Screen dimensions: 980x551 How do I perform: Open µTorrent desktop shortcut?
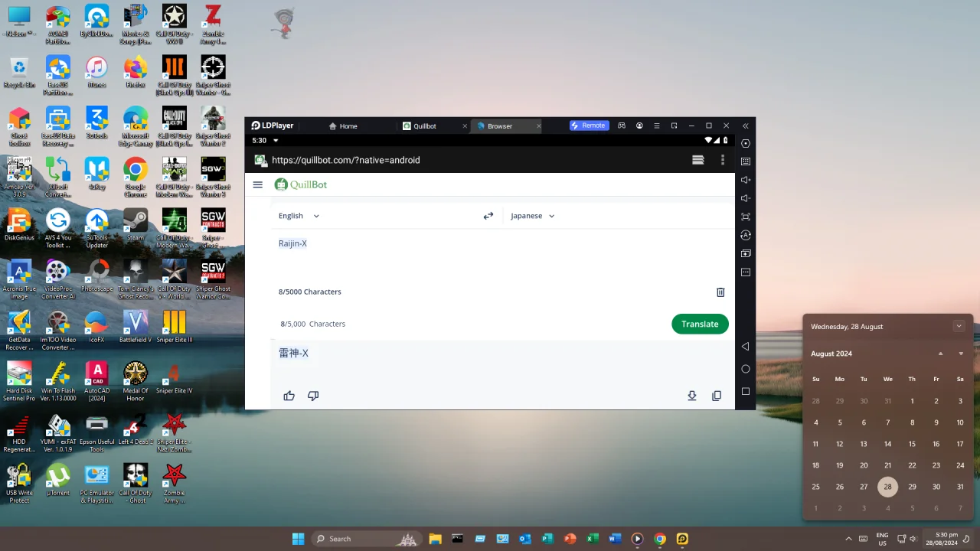[x=58, y=480]
